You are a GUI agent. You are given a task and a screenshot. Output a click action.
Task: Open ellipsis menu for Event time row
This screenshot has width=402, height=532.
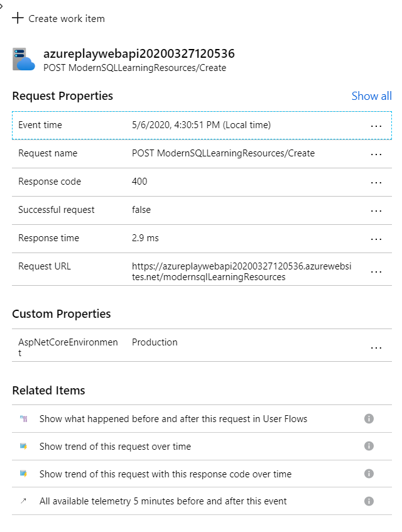[x=376, y=126]
